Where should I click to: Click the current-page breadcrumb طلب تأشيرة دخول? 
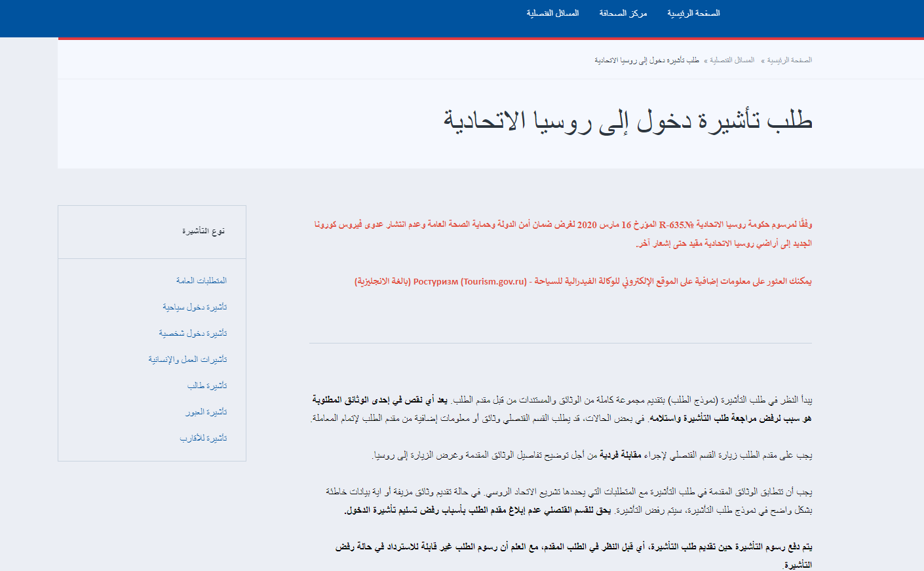[647, 60]
